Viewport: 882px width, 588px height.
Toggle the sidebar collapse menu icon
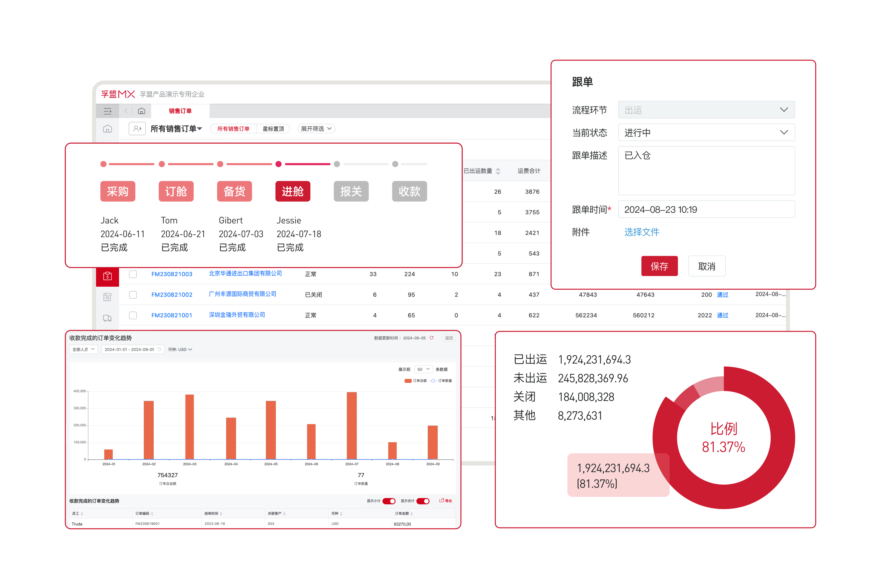108,111
